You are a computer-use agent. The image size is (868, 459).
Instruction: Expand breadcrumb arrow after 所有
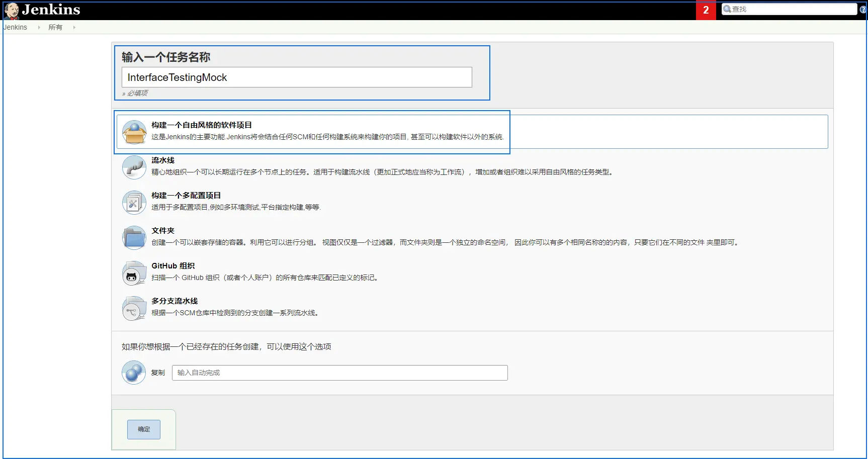click(73, 27)
